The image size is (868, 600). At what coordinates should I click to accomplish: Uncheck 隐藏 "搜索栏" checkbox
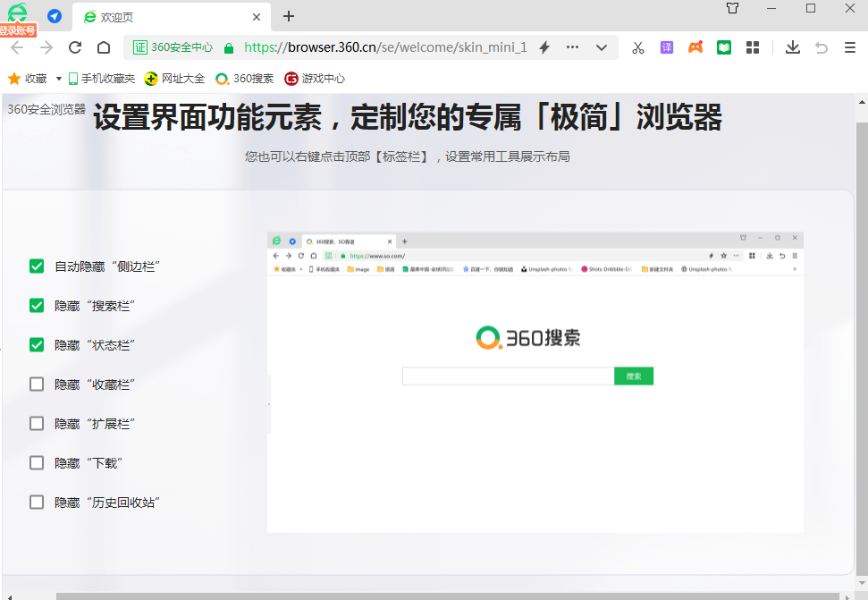[37, 306]
